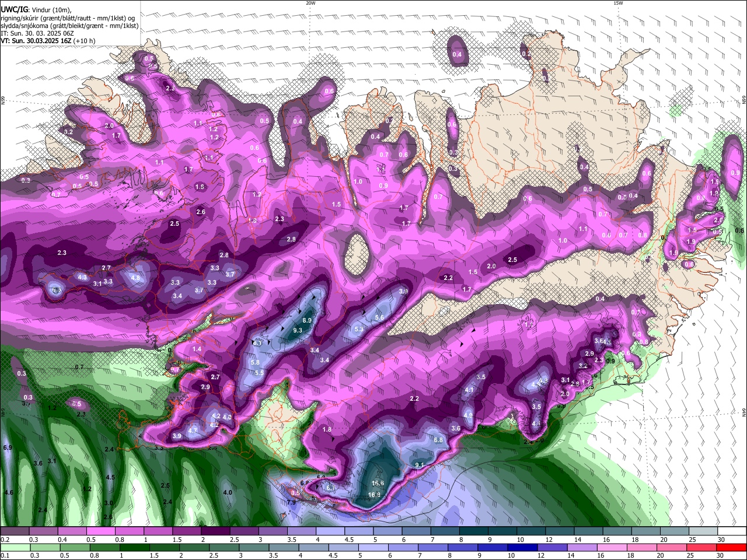Click the bright red 30 swatch in lower legend

(731, 547)
